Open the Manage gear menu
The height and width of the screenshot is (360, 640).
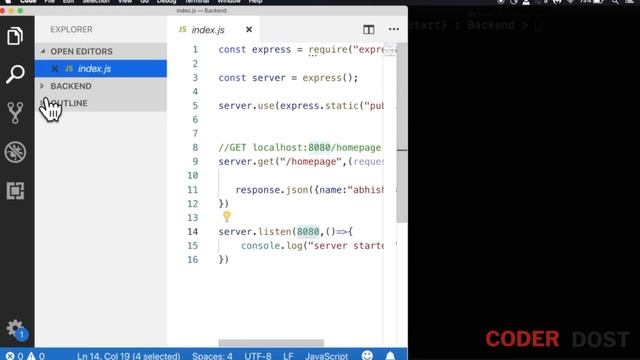(x=15, y=328)
